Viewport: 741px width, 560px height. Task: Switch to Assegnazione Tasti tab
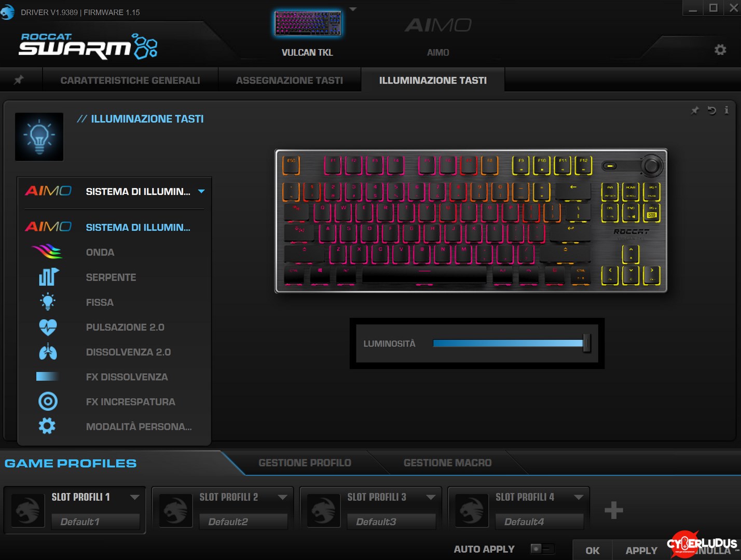(x=290, y=80)
